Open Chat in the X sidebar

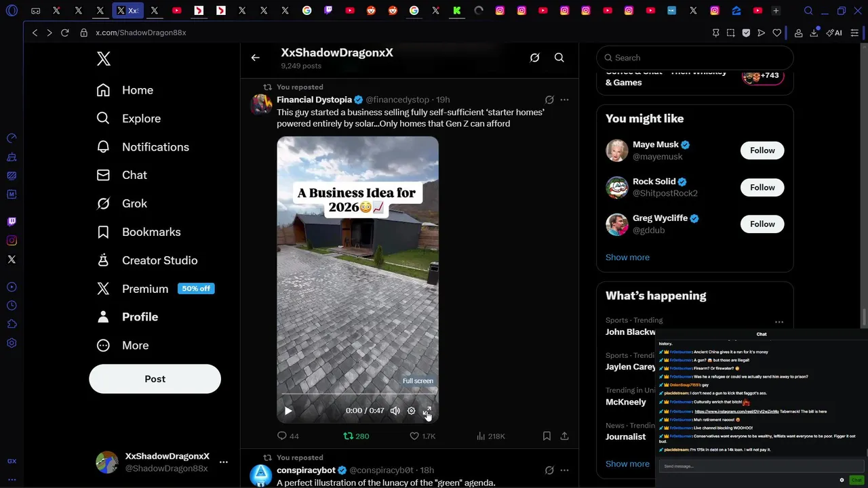click(122, 175)
